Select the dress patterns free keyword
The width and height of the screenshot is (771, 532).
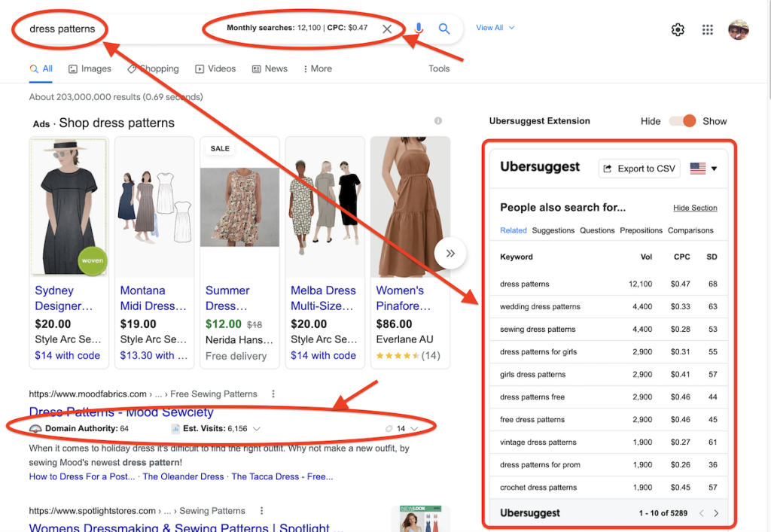[x=532, y=397]
